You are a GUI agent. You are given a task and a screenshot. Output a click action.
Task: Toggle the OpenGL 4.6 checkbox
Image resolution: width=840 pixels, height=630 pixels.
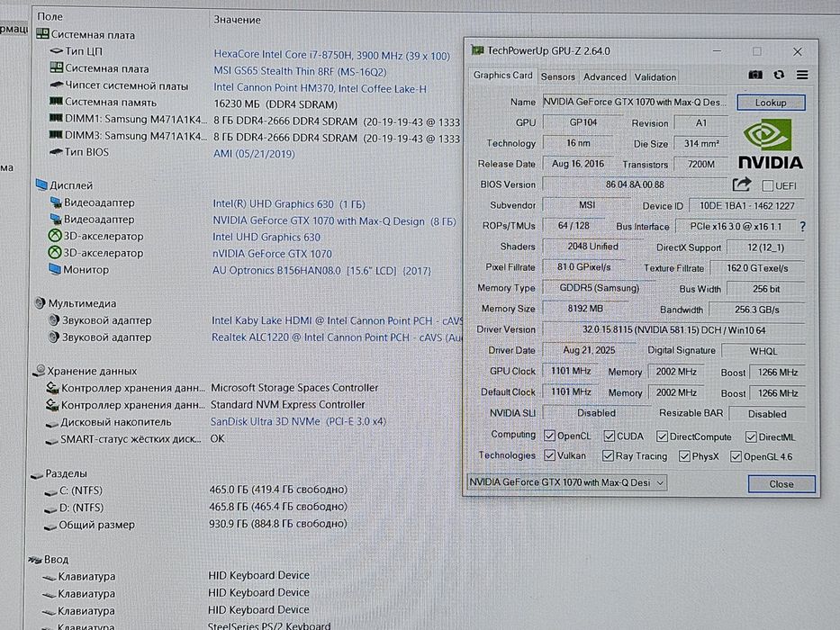736,456
